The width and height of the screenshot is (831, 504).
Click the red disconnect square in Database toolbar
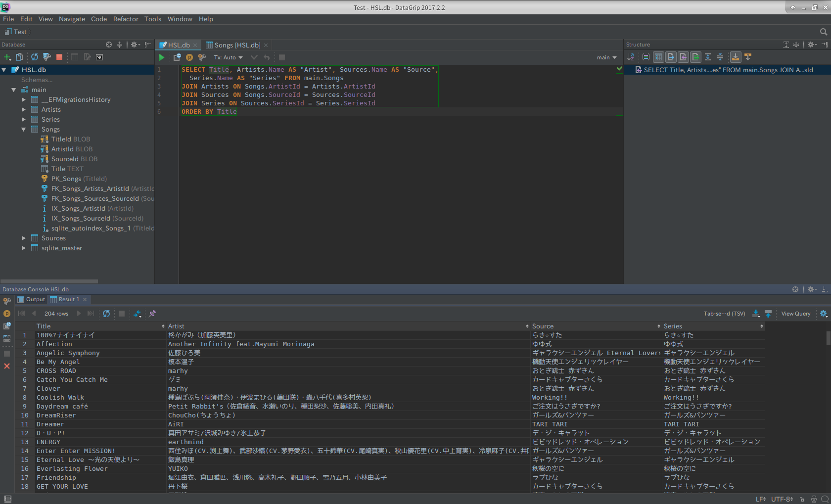click(x=59, y=57)
